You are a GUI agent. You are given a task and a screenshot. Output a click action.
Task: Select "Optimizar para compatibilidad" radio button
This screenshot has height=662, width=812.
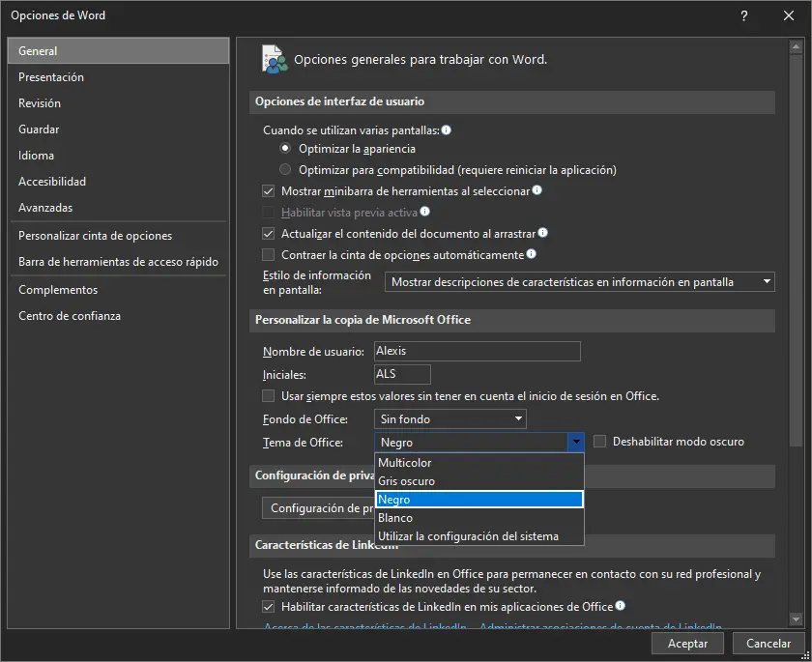pos(285,168)
